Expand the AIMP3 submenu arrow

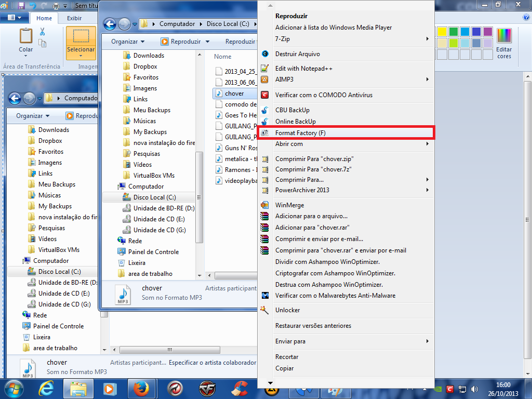pos(427,79)
